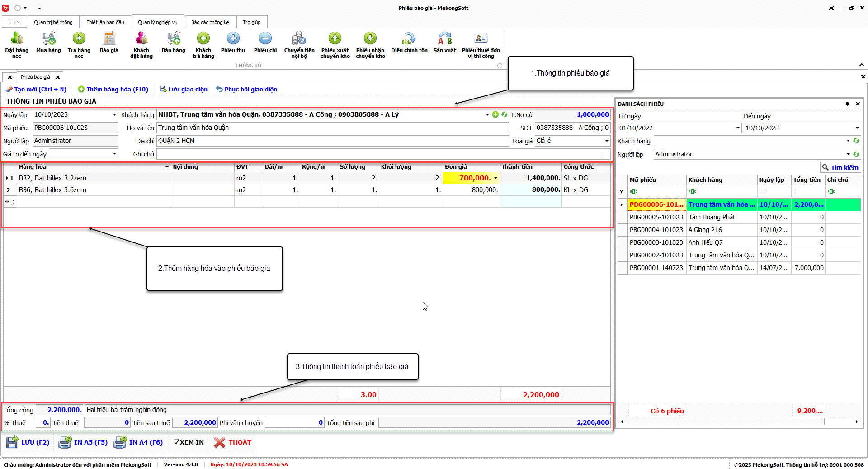Click green add customer icon beside Khách hàng
868x469 pixels.
(x=495, y=114)
